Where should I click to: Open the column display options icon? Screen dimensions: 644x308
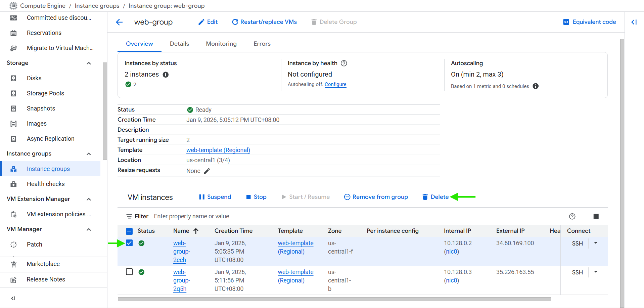coord(596,217)
